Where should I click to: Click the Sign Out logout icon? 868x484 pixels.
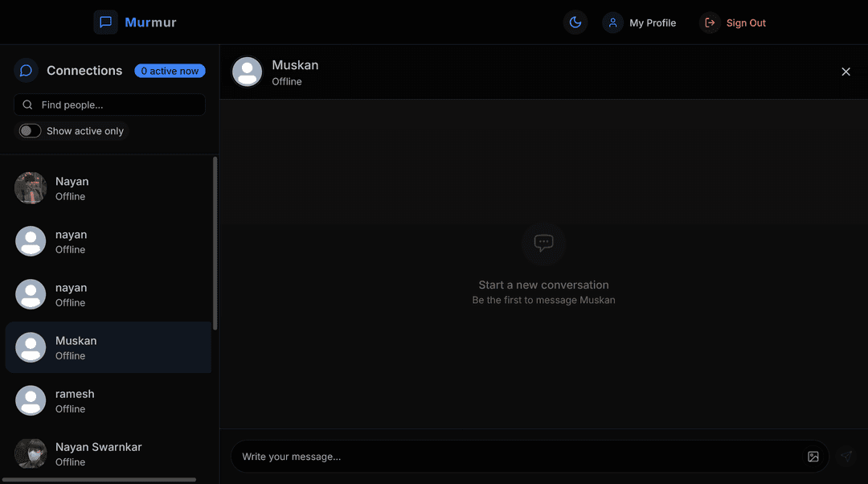(710, 23)
